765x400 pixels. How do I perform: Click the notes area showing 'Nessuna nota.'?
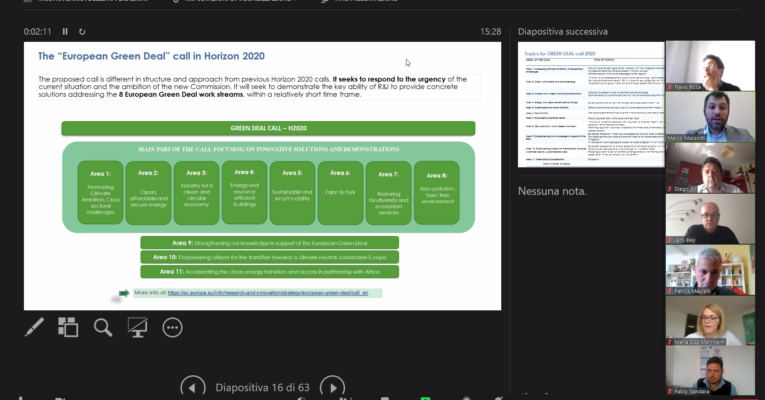point(546,190)
